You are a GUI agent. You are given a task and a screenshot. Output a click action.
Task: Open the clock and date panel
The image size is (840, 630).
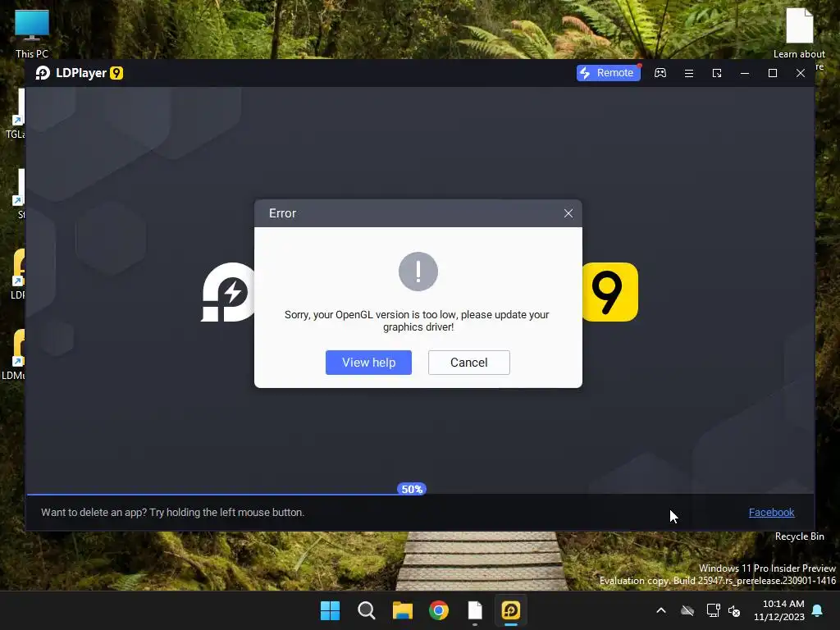779,610
